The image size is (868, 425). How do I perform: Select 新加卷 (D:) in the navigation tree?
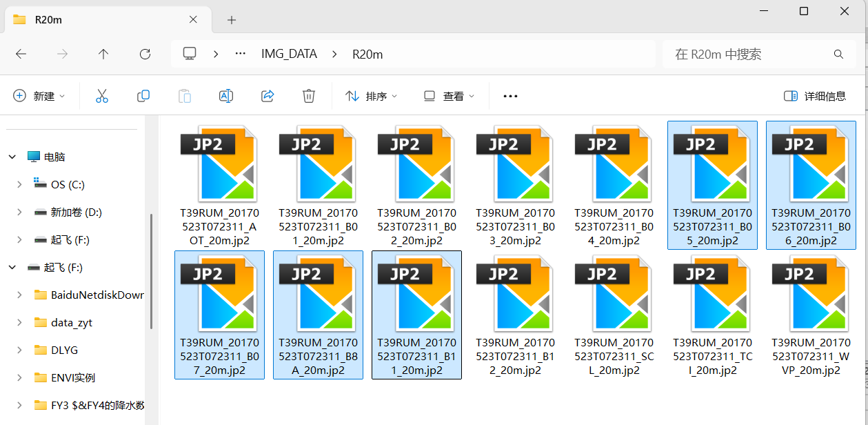(77, 212)
